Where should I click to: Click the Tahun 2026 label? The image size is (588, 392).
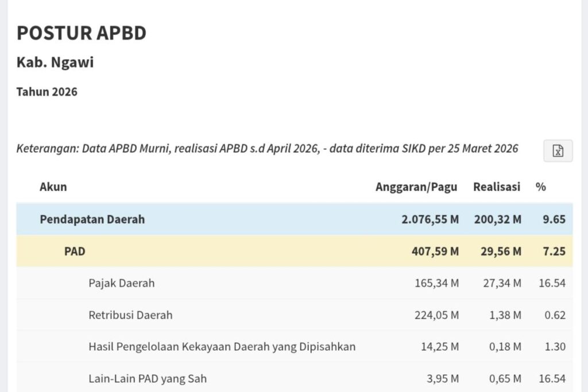pyautogui.click(x=47, y=92)
